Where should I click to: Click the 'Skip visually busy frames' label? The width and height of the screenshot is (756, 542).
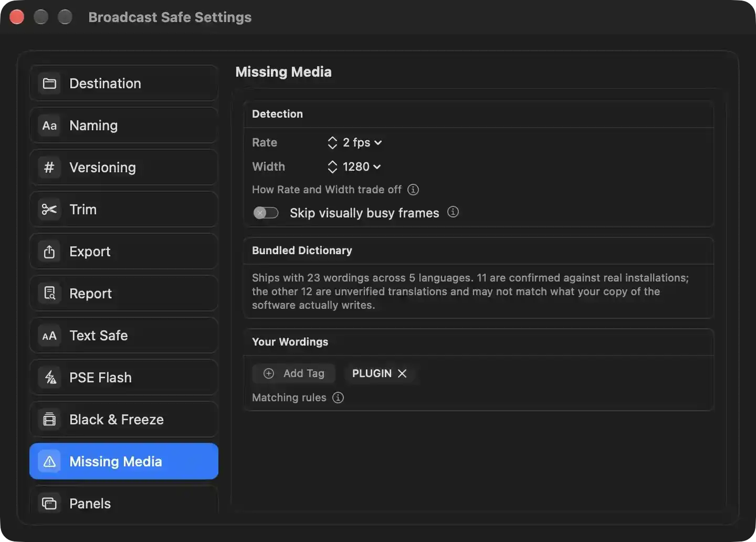(364, 213)
